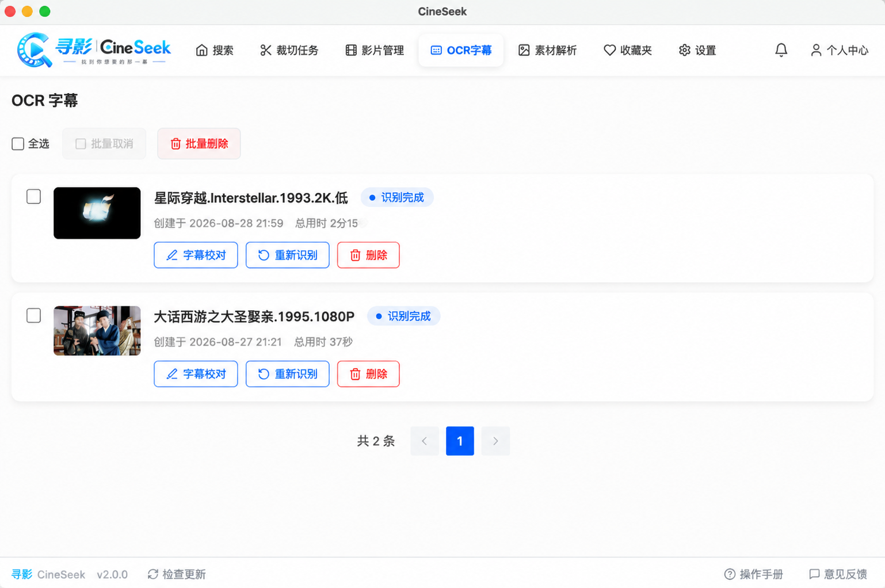Tick the 全选 checkbox

point(18,144)
